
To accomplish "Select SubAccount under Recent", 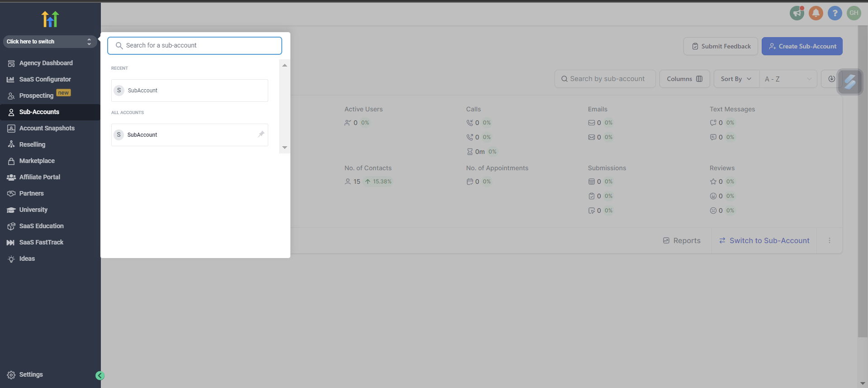I will pos(190,91).
